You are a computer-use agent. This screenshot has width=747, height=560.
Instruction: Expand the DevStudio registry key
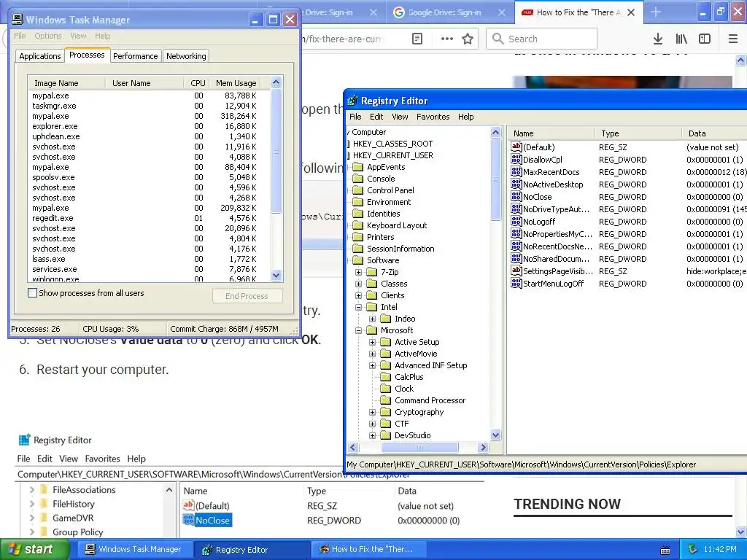(x=373, y=435)
